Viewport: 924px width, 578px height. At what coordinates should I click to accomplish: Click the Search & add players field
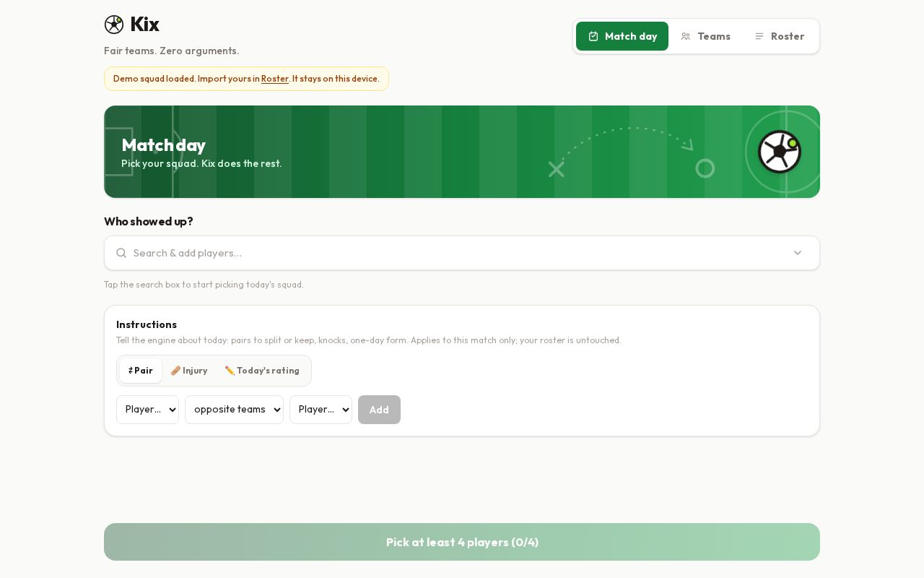click(462, 253)
